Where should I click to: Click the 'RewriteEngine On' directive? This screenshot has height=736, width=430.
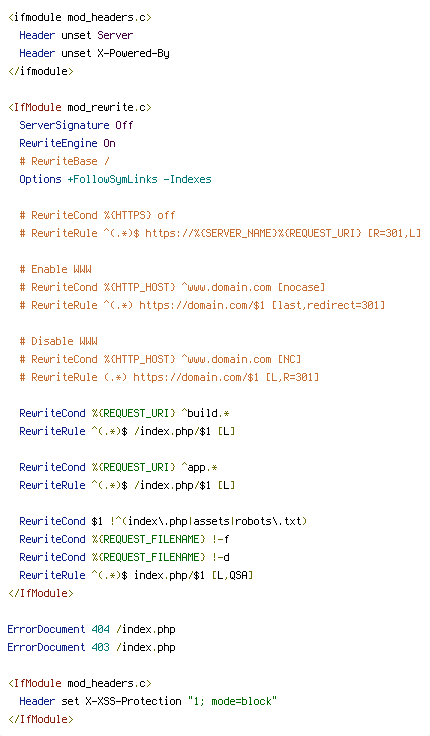(x=67, y=143)
